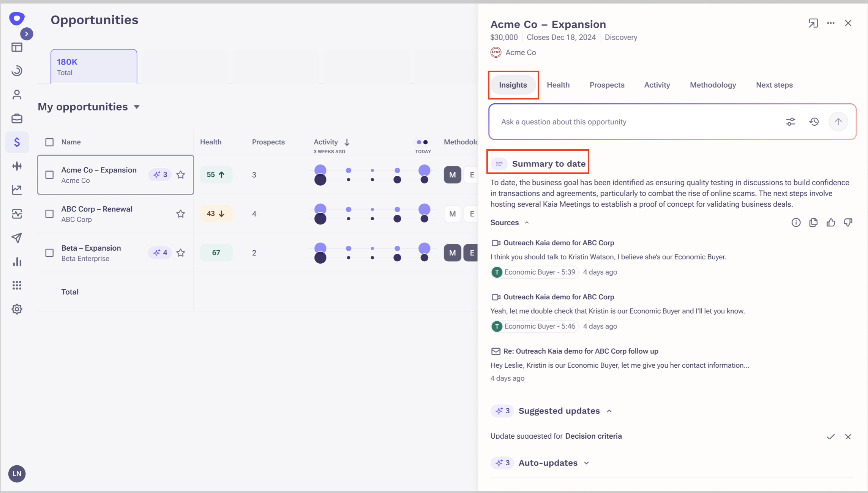This screenshot has width=868, height=493.
Task: Open the settings gear in sidebar
Action: [x=17, y=309]
